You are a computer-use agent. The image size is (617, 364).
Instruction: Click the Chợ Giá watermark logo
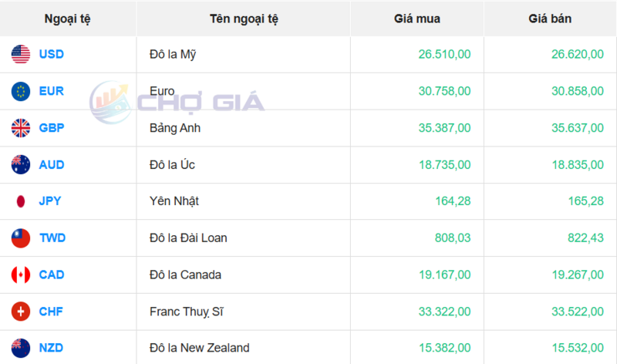click(177, 101)
